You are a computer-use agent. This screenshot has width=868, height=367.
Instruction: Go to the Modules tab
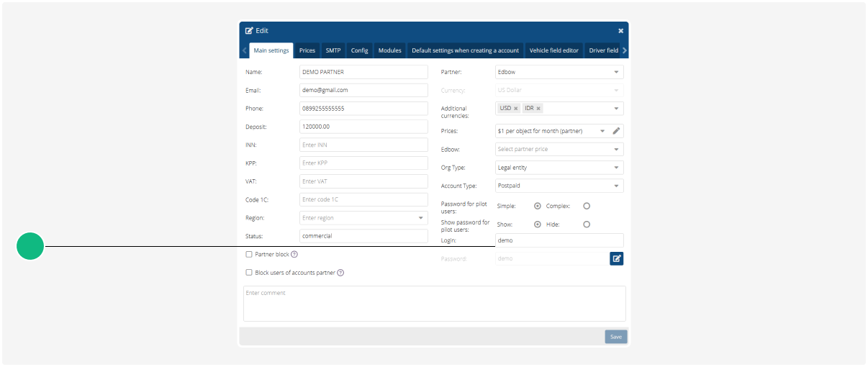390,50
